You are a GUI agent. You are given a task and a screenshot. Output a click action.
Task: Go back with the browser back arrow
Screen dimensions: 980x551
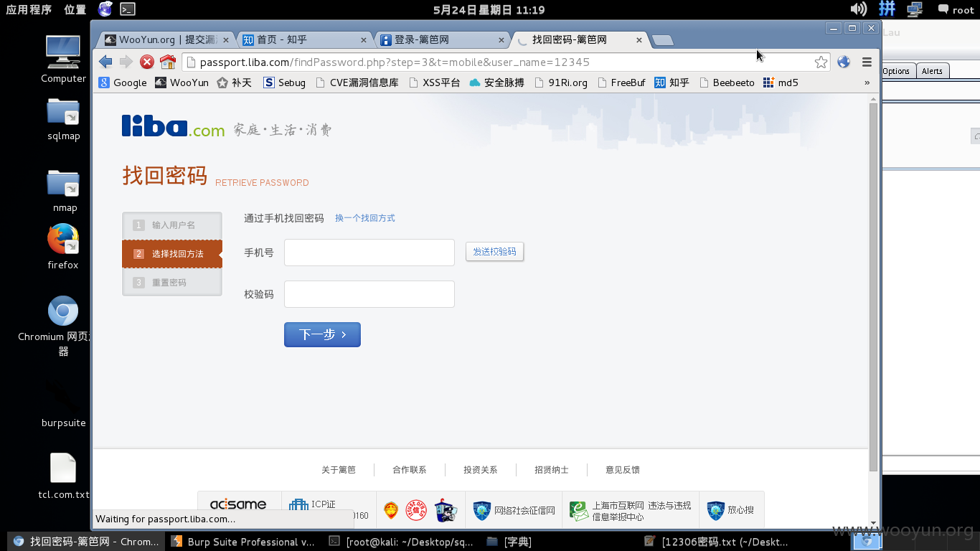click(x=105, y=62)
